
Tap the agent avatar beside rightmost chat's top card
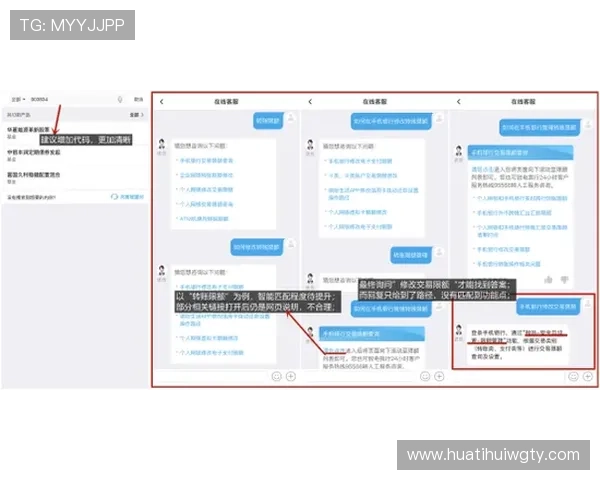(x=459, y=151)
